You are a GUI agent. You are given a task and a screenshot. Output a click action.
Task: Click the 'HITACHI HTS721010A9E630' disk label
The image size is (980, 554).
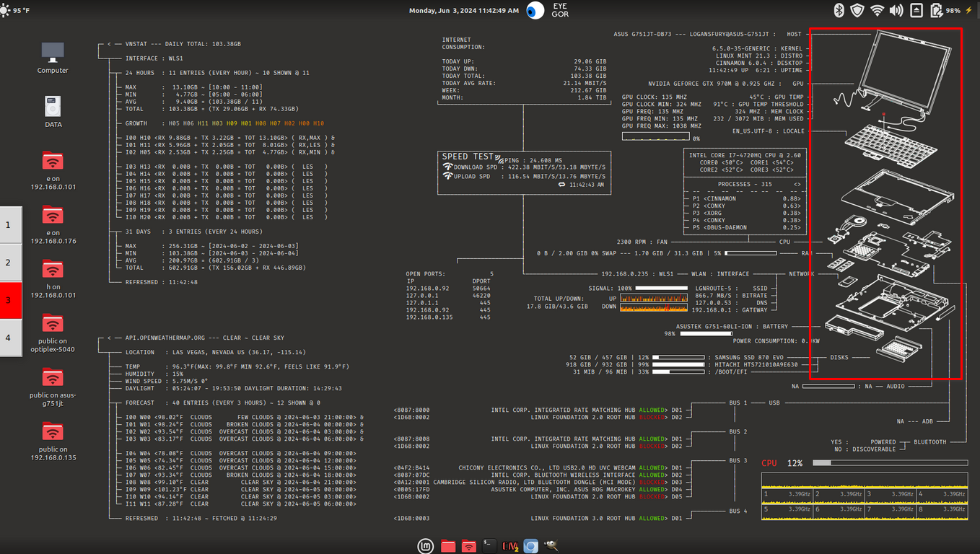756,364
